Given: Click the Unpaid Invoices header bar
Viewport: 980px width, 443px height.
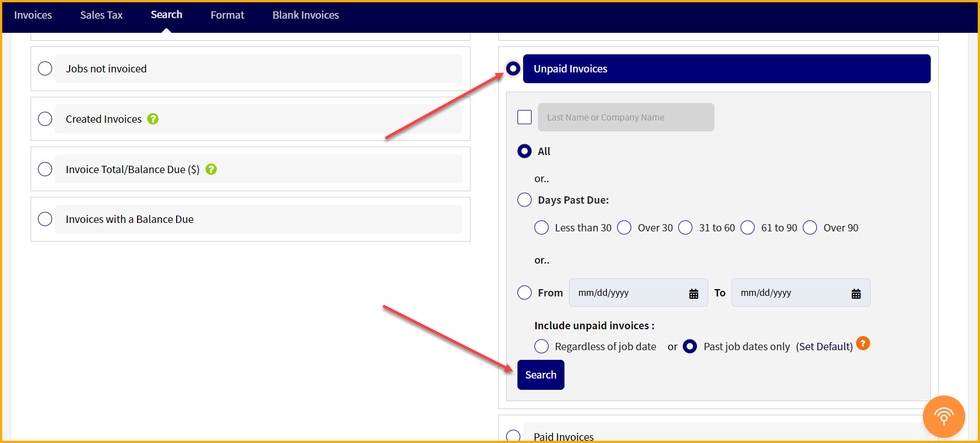Looking at the screenshot, I should [x=727, y=68].
